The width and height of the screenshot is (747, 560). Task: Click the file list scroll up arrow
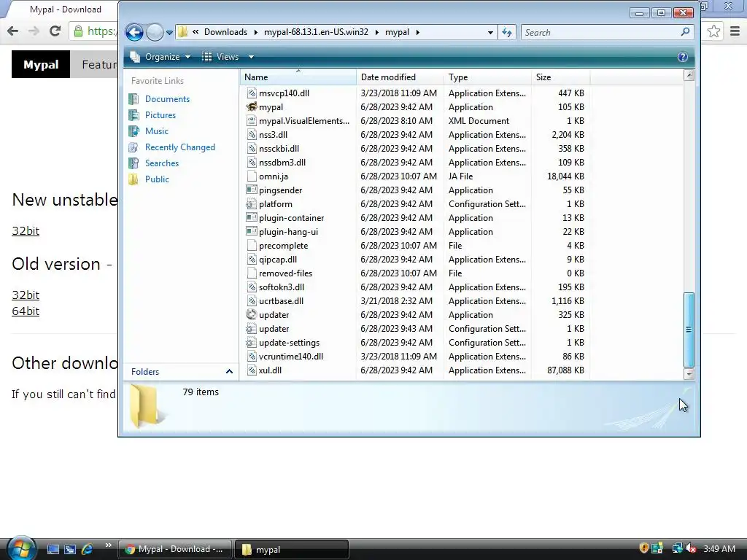pos(689,75)
